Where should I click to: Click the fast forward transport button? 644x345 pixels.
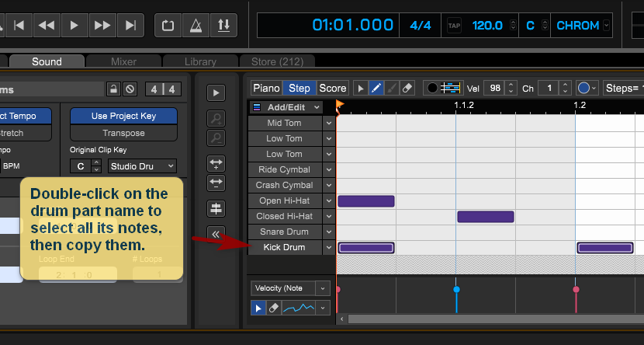tap(102, 26)
